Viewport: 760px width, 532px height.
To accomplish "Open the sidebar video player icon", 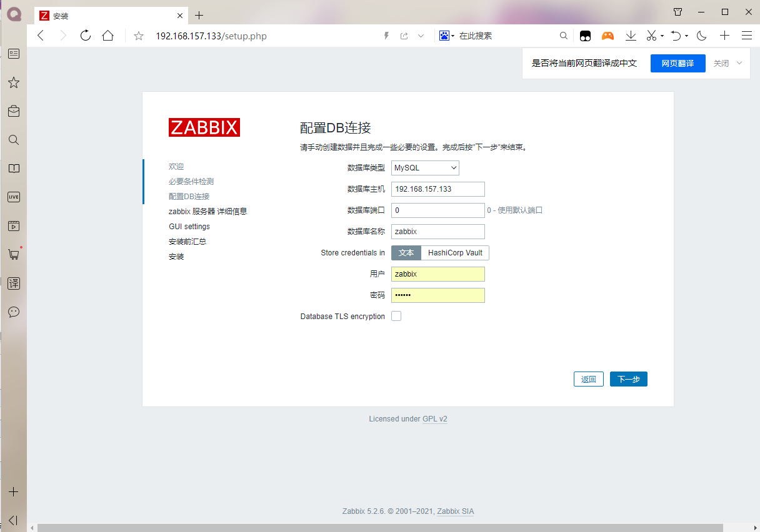I will pos(13,226).
